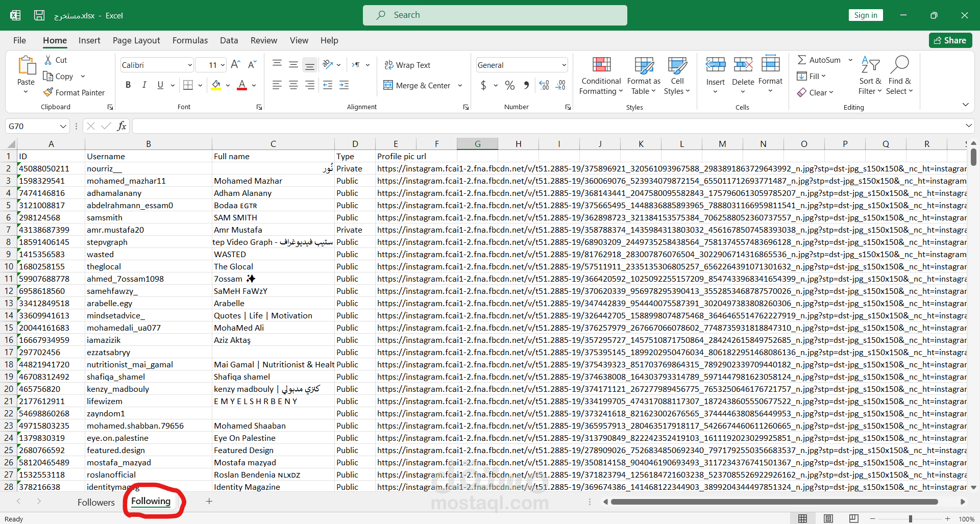Toggle Wrap Text
This screenshot has height=524, width=980.
(407, 65)
